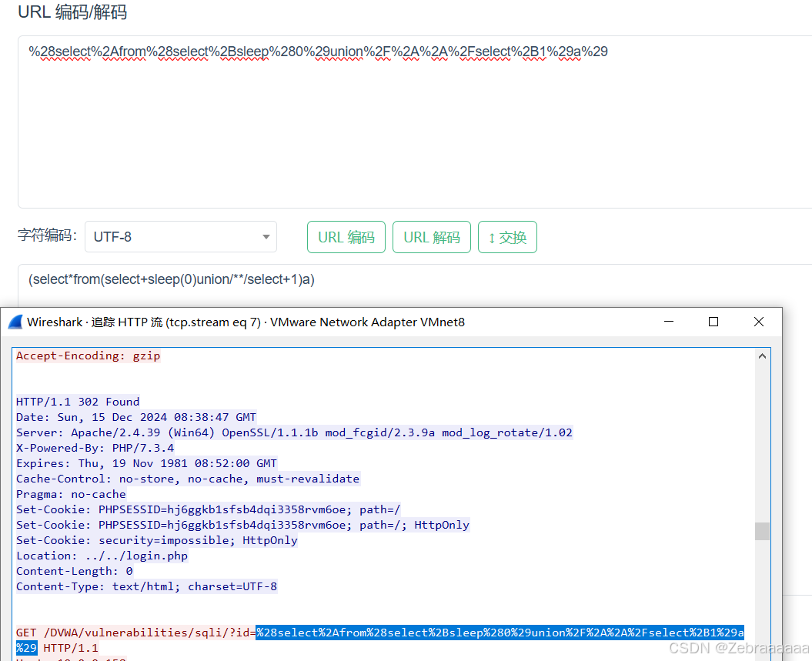The width and height of the screenshot is (812, 661).
Task: Click the 'Accept-Encoding: gzip' line
Action: click(88, 356)
